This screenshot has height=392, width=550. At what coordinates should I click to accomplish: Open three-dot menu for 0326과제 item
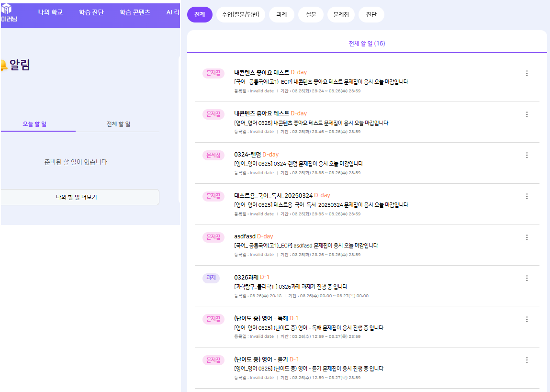tap(527, 278)
